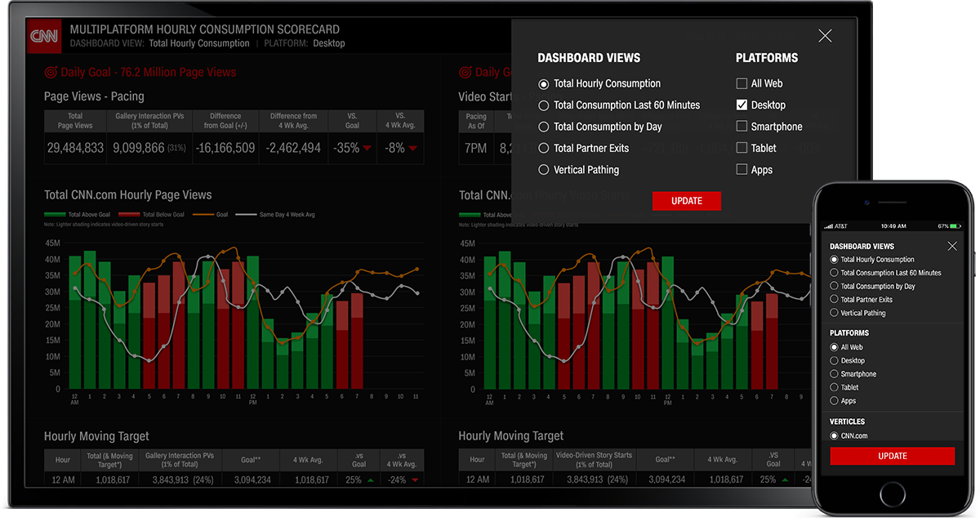This screenshot has width=980, height=522.
Task: Click the red UPDATE button on the monitor panel
Action: click(x=687, y=201)
